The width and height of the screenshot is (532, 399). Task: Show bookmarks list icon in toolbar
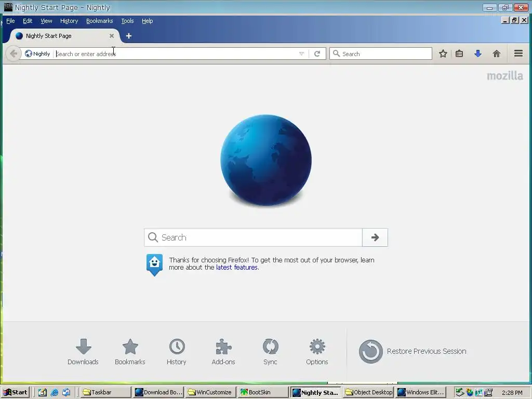[x=459, y=54]
